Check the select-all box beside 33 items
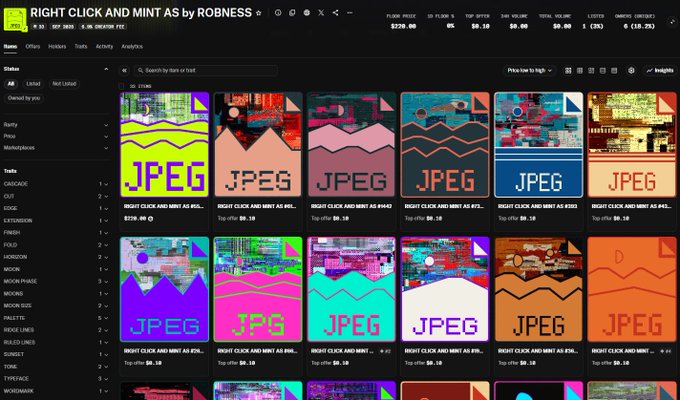 [x=121, y=86]
